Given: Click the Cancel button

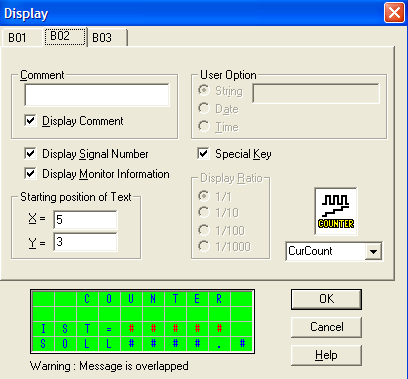Looking at the screenshot, I should pyautogui.click(x=326, y=327).
